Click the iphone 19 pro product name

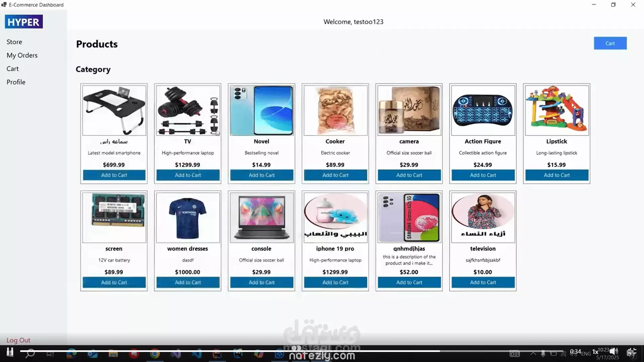(x=335, y=249)
